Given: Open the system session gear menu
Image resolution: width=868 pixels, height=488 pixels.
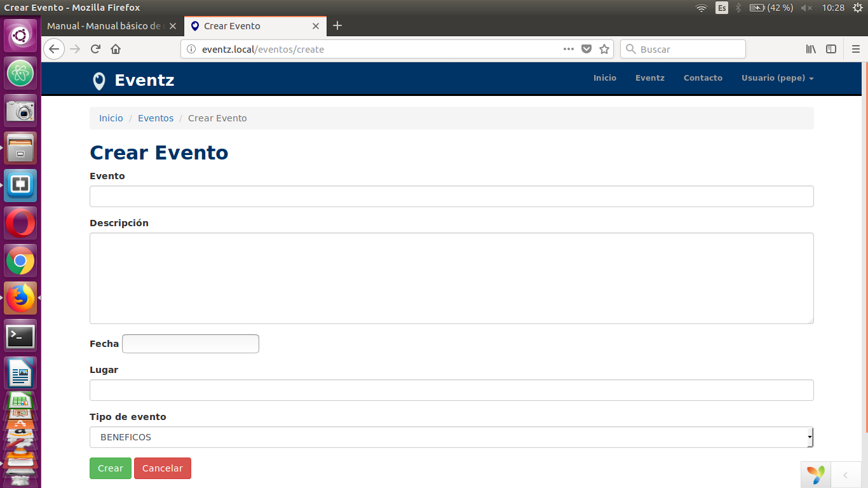Looking at the screenshot, I should coord(857,8).
